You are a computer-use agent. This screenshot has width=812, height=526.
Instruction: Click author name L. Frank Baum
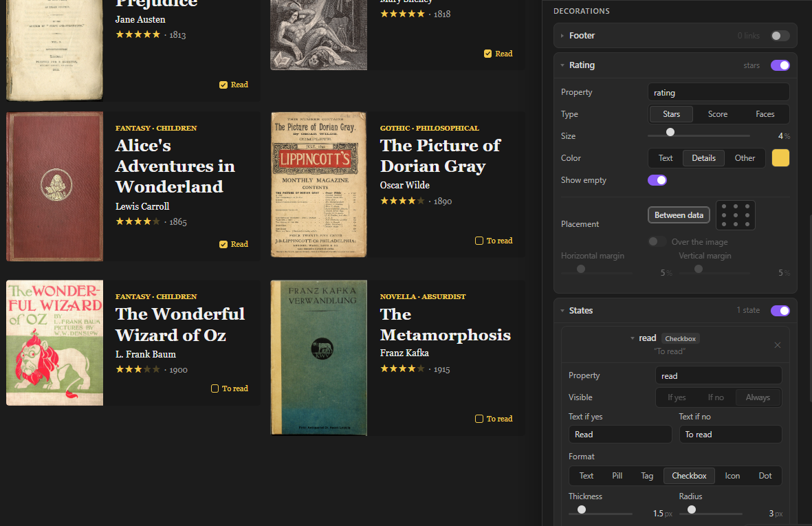point(146,355)
